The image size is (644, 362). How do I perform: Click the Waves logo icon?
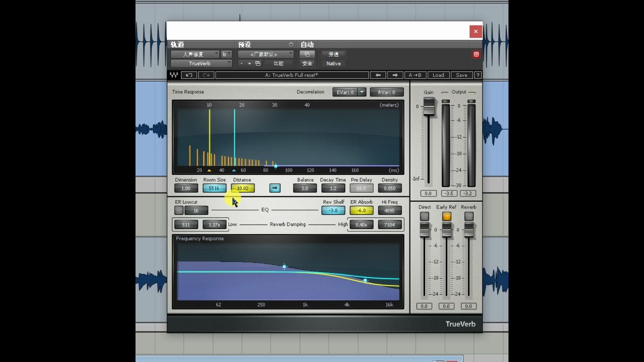click(174, 75)
